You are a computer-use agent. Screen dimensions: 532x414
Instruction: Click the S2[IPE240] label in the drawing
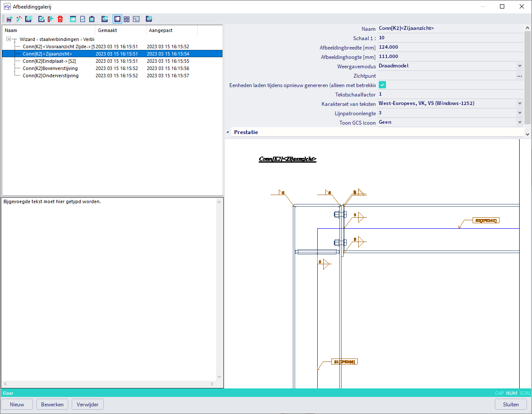tap(486, 221)
